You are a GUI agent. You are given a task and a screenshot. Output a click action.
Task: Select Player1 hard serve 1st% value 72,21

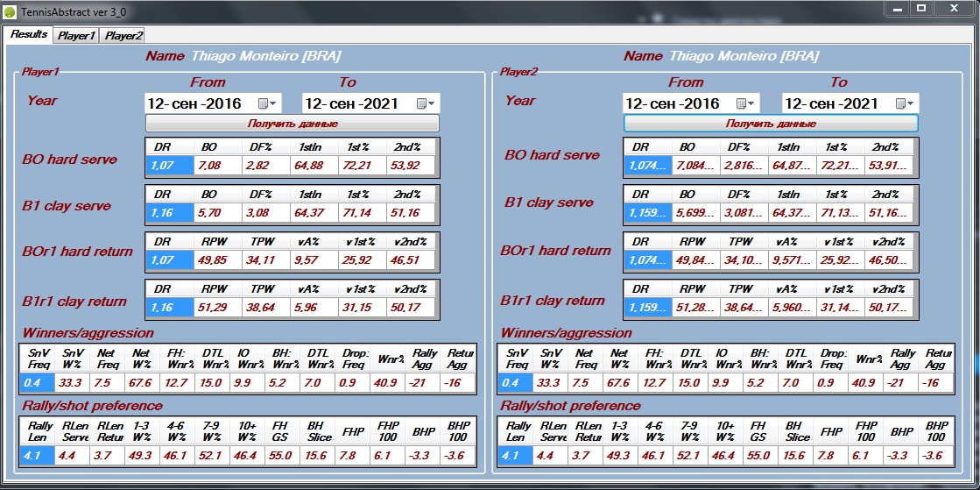(x=363, y=166)
